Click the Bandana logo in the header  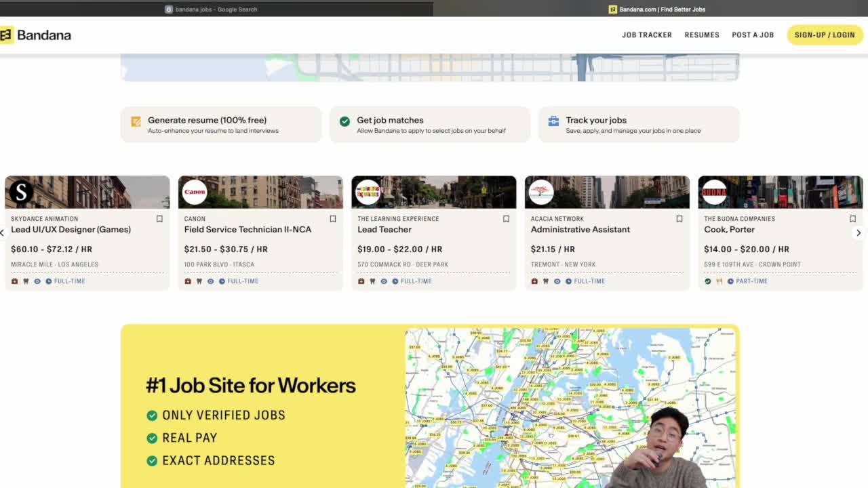[35, 35]
